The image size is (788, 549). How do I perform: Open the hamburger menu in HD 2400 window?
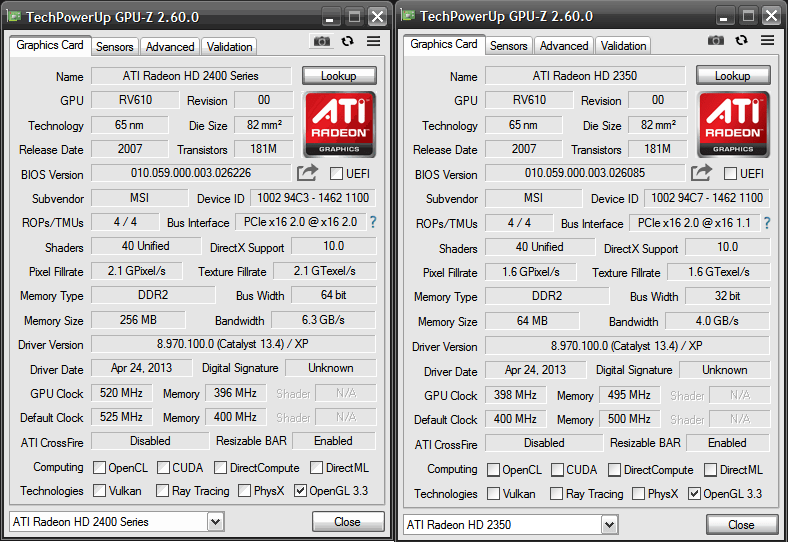tap(373, 41)
